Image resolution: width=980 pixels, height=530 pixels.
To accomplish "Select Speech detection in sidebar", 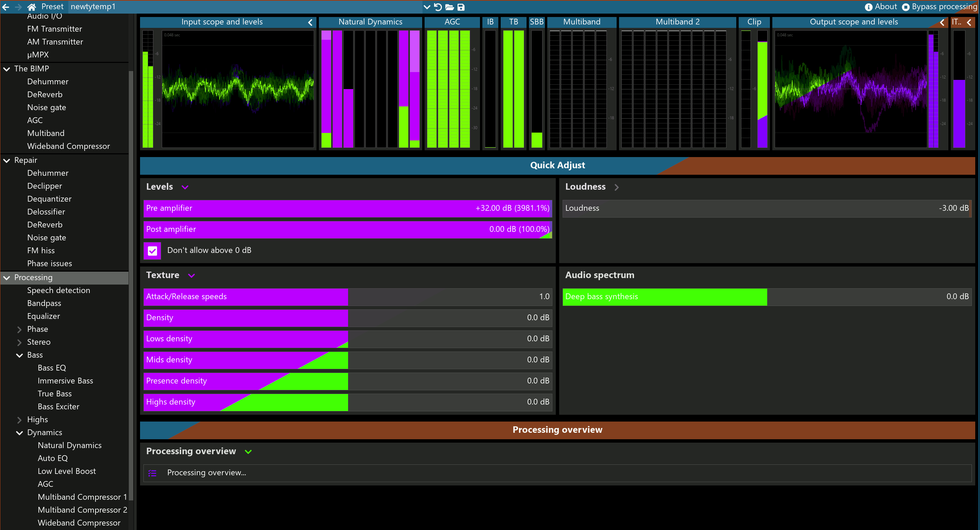I will (x=58, y=291).
